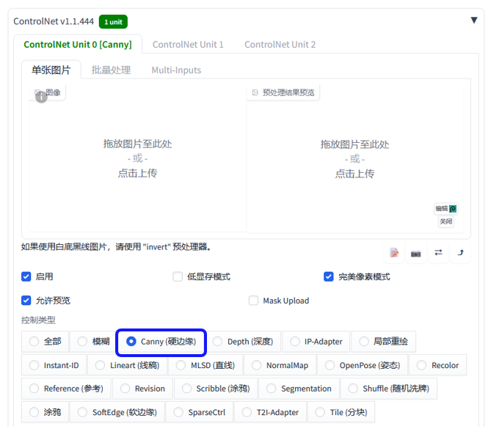Select SoftEdge (软边缘) control type
Viewport: 491px width, 448px height.
coord(117,412)
